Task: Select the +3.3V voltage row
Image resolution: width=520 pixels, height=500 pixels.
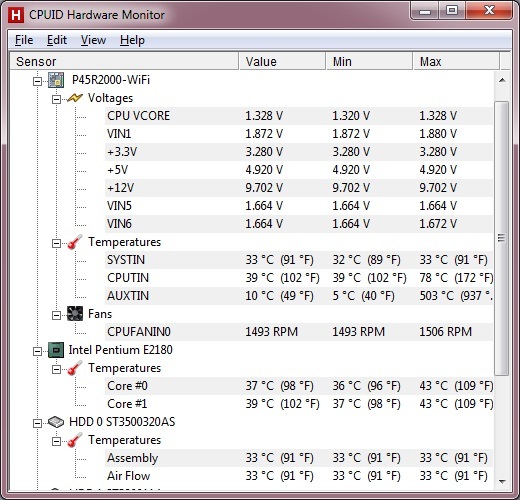Action: (299, 152)
